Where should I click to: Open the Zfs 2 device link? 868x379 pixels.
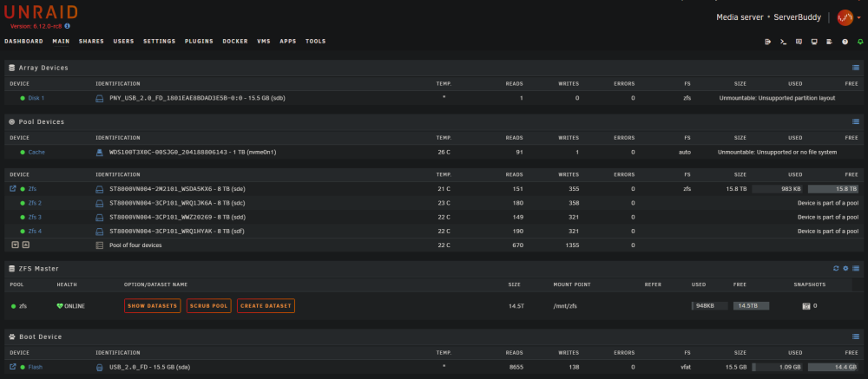35,203
